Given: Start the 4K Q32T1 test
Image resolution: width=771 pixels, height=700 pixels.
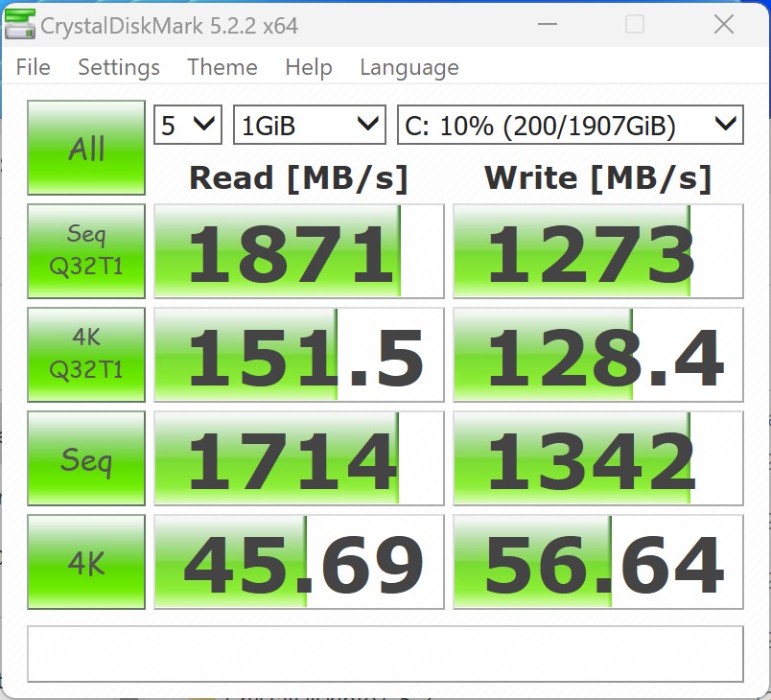Looking at the screenshot, I should point(86,355).
